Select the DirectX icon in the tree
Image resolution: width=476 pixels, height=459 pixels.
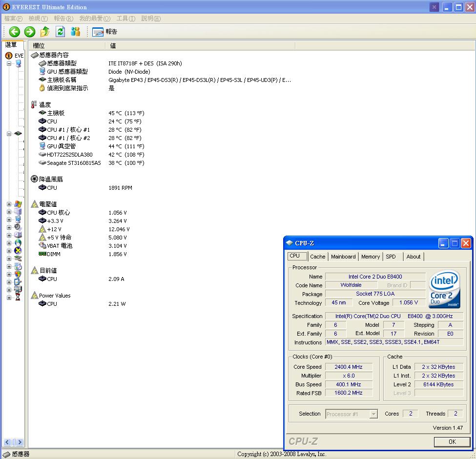18,251
